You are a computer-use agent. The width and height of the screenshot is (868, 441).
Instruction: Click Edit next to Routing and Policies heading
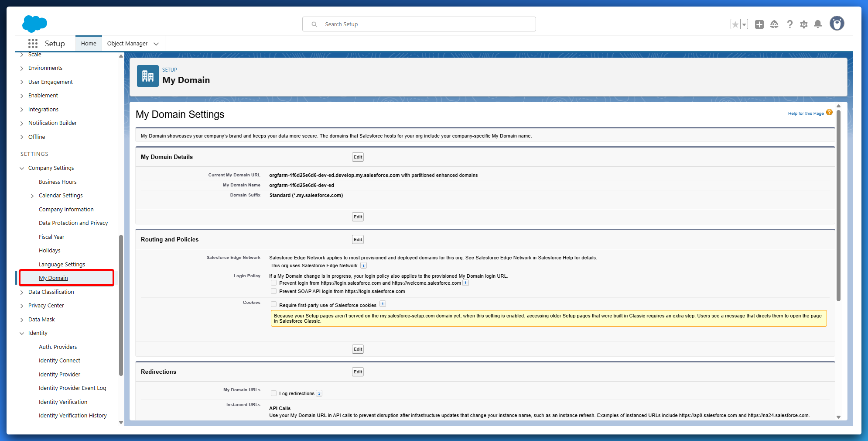tap(358, 240)
